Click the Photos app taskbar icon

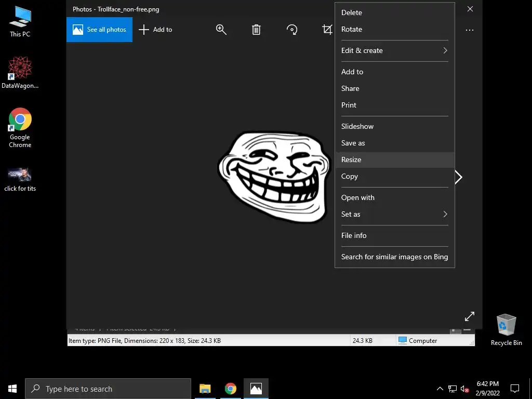pyautogui.click(x=256, y=389)
